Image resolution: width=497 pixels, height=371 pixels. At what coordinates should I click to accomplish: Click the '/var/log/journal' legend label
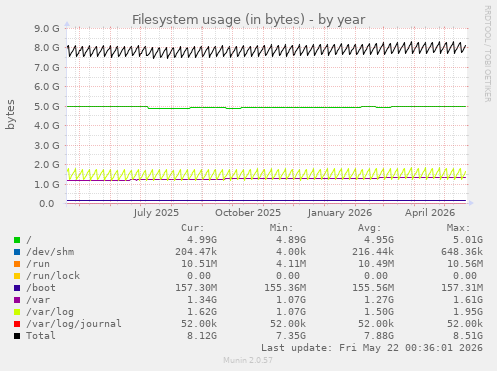coord(74,324)
